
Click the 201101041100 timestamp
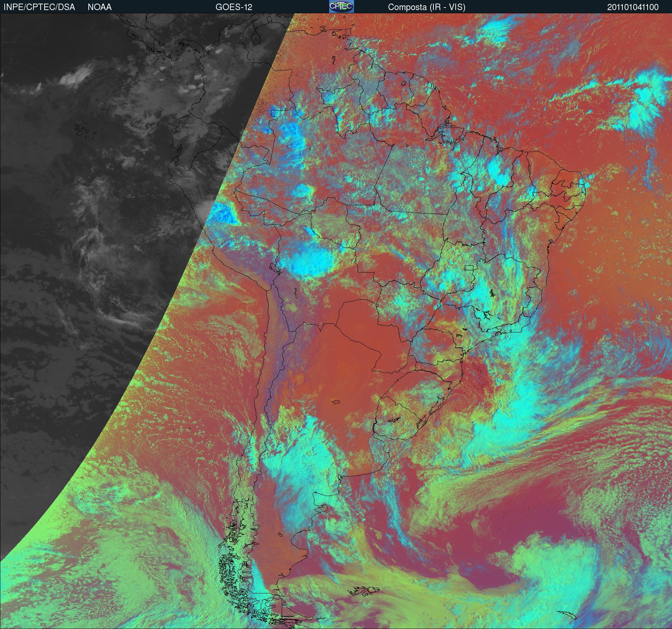(x=633, y=7)
